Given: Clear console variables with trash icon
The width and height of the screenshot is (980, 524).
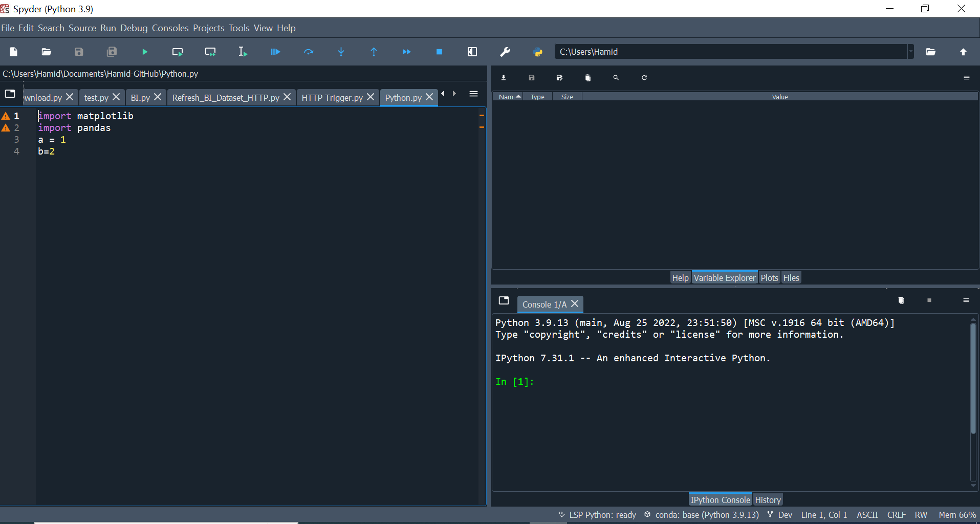Looking at the screenshot, I should point(901,300).
